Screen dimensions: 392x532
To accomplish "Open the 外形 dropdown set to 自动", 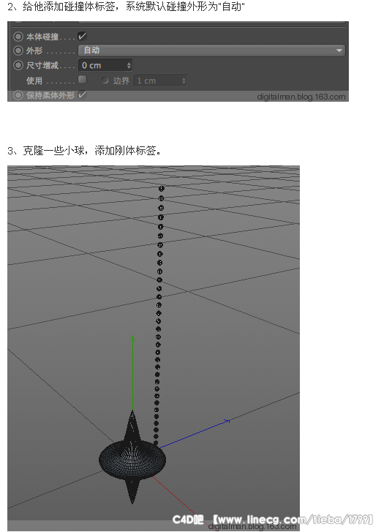I will tap(211, 50).
